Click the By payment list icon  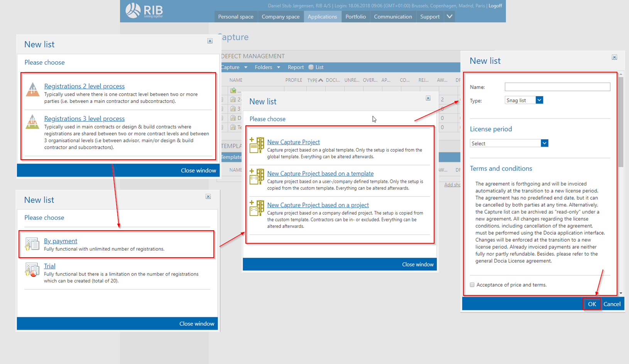(32, 244)
